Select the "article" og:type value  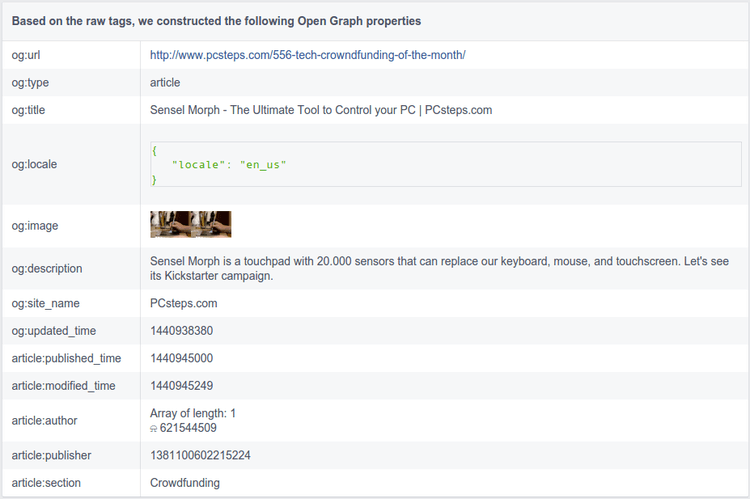coord(165,82)
